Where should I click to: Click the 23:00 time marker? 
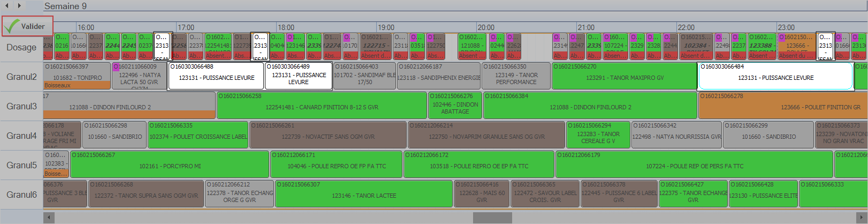coord(786,27)
